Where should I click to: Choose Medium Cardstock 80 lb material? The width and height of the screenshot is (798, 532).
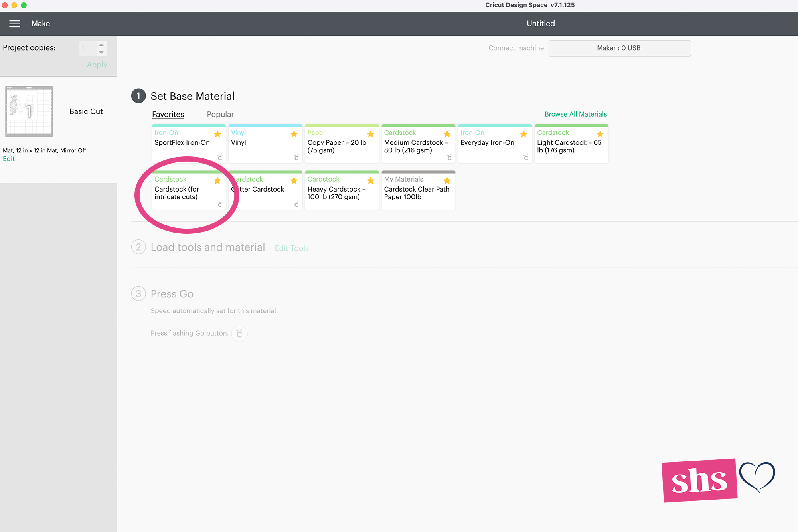[x=419, y=144]
